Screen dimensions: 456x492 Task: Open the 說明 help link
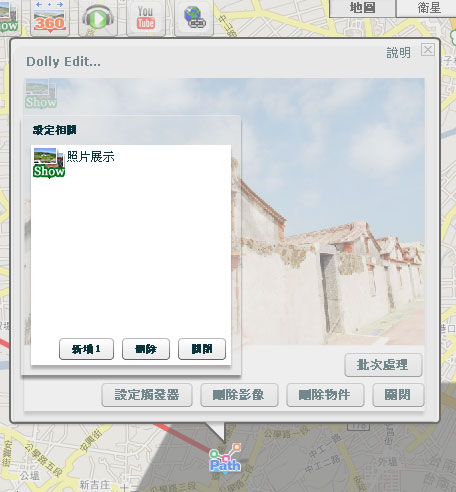(x=398, y=53)
